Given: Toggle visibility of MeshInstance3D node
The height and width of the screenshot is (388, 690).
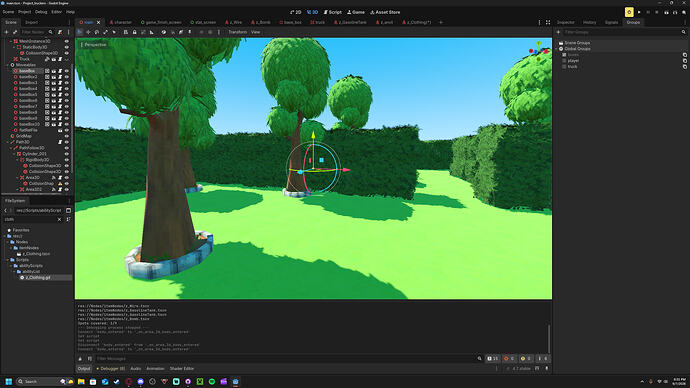Looking at the screenshot, I should [67, 41].
